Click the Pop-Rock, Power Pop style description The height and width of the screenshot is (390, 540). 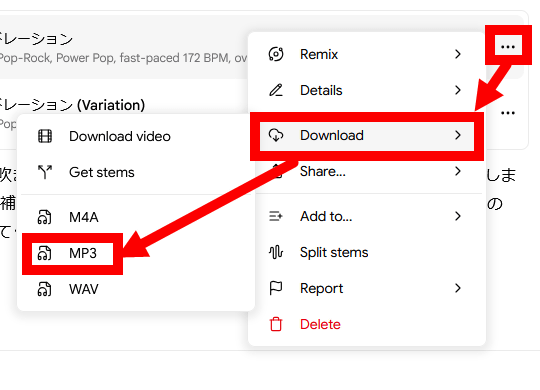pos(123,58)
